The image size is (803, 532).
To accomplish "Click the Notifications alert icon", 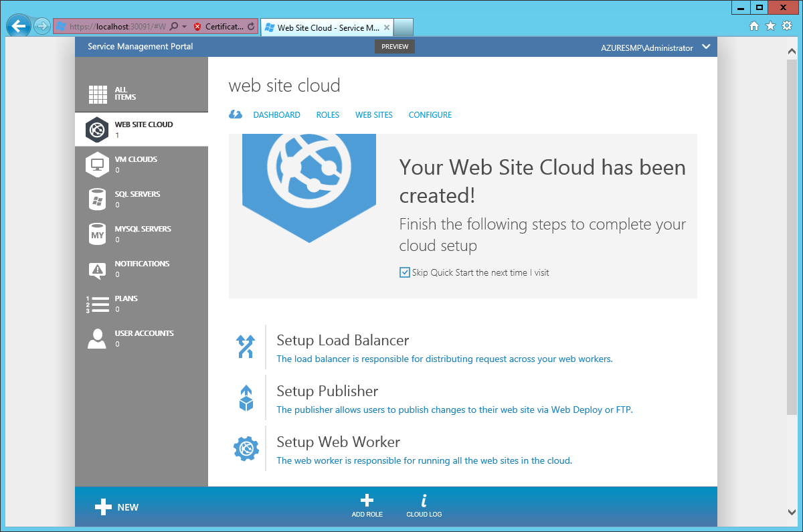I will point(98,269).
